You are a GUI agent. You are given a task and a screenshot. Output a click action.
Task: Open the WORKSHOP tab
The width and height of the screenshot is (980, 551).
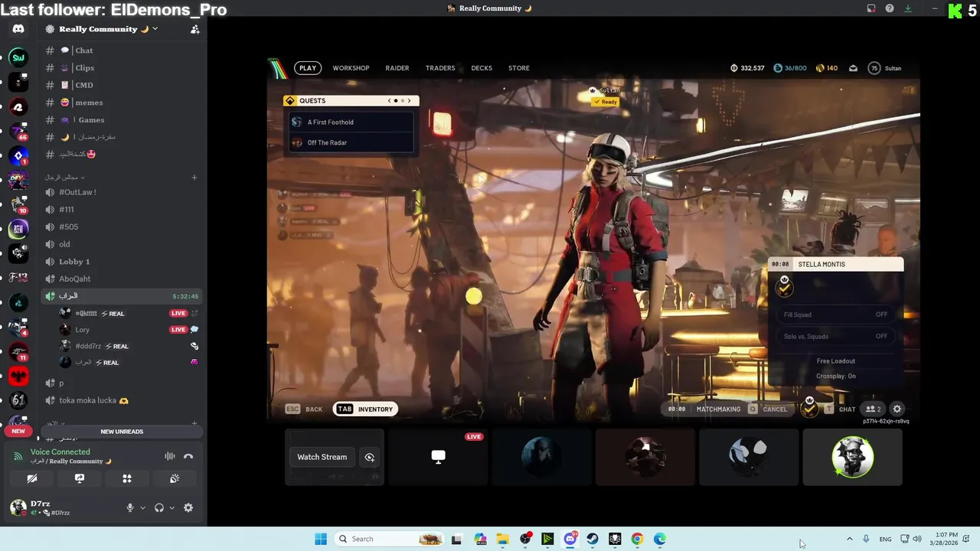pyautogui.click(x=351, y=68)
